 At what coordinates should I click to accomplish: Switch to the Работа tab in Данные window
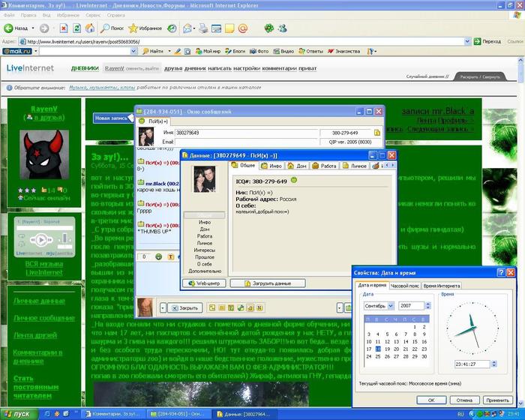click(x=324, y=166)
